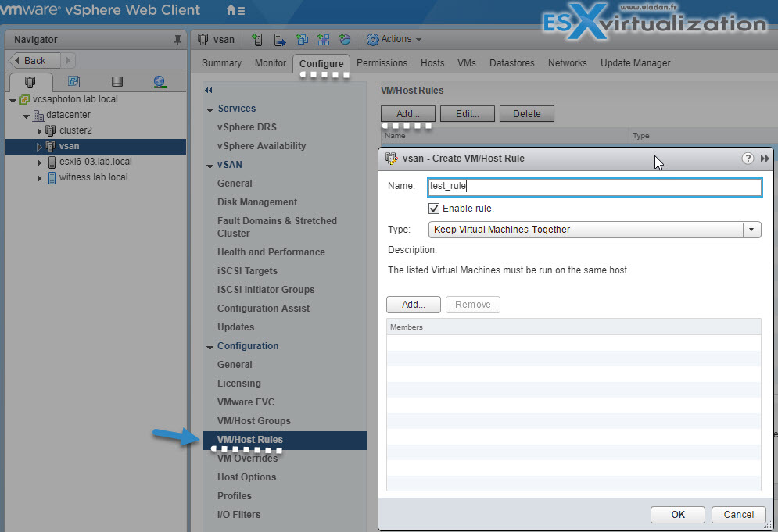Switch to Storage navigator view icon
This screenshot has width=778, height=532.
tap(117, 81)
